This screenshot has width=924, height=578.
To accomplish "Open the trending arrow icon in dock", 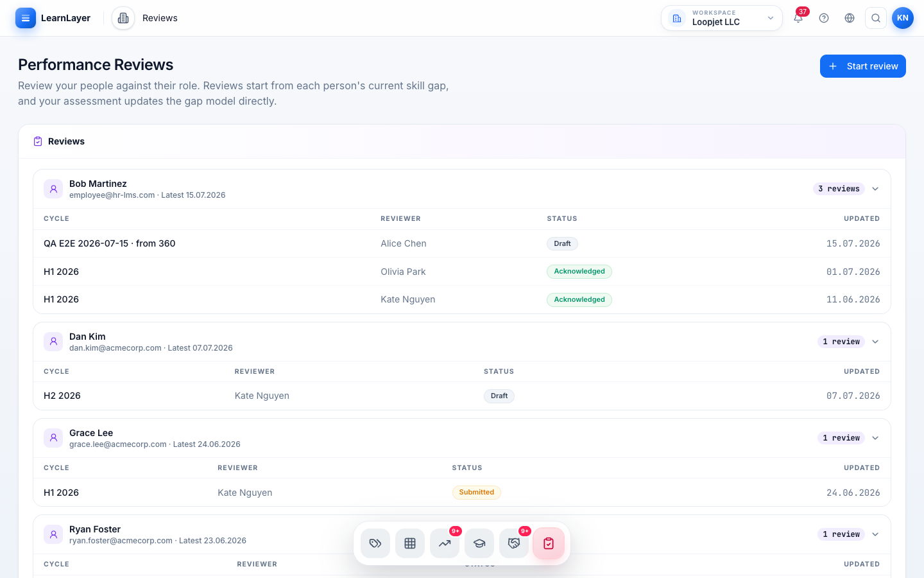I will [445, 543].
